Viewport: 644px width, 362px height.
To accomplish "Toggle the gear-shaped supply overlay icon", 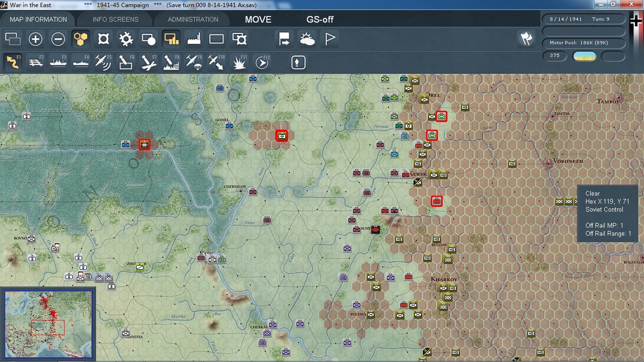I will click(x=126, y=39).
